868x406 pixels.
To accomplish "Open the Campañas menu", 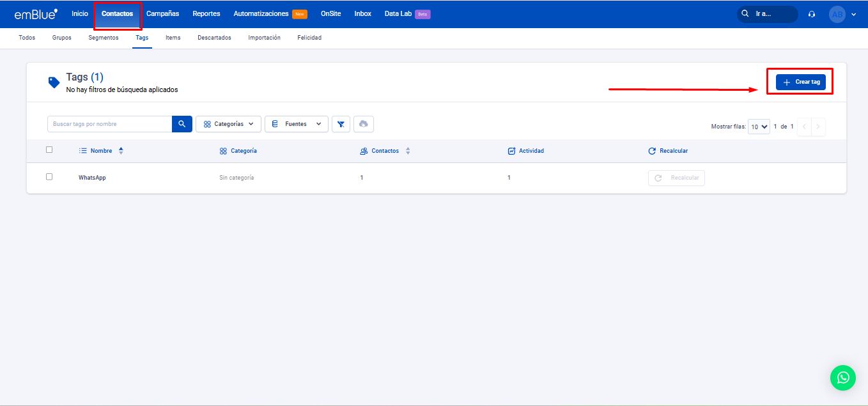I will [162, 14].
